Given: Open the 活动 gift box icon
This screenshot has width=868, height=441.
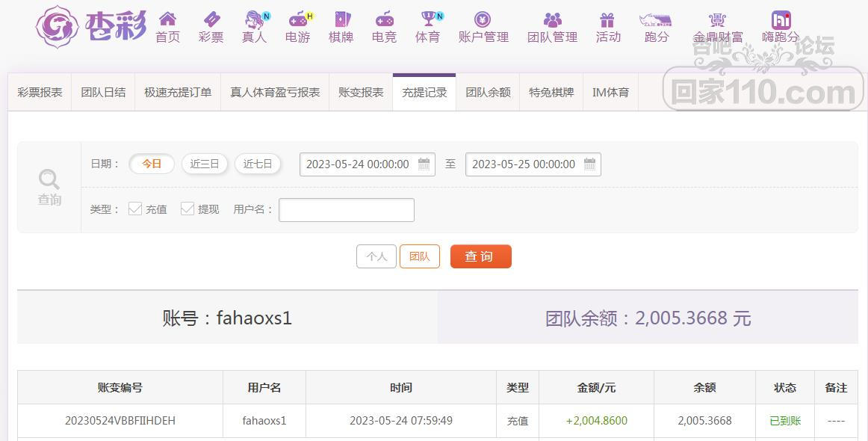Looking at the screenshot, I should click(x=607, y=19).
